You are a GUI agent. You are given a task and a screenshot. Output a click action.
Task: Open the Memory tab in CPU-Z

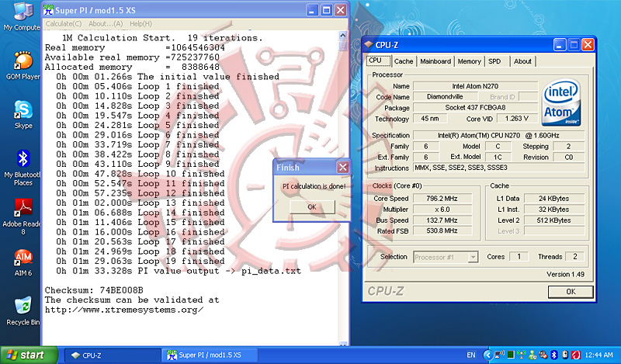tap(470, 61)
